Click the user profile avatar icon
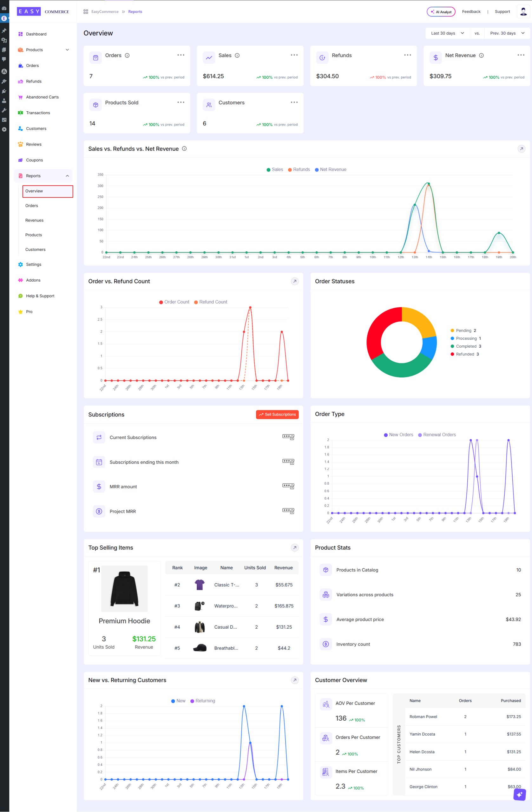The width and height of the screenshot is (532, 812). [523, 12]
